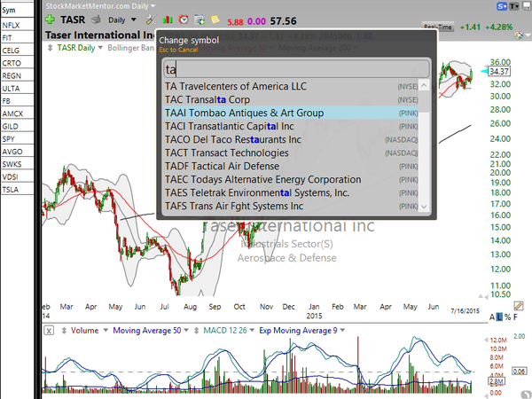The height and width of the screenshot is (399, 532).
Task: Click the TASR symbol label in toolbar
Action: (x=73, y=20)
